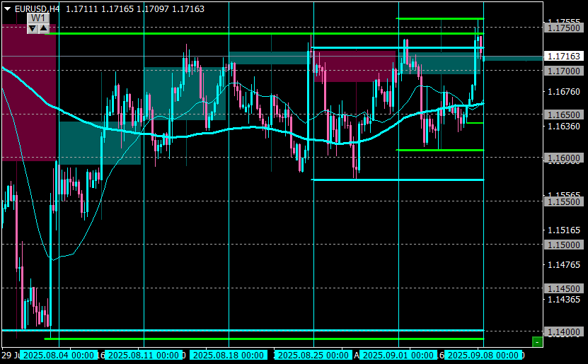
Task: Click the 1.16500 price level label
Action: point(564,115)
